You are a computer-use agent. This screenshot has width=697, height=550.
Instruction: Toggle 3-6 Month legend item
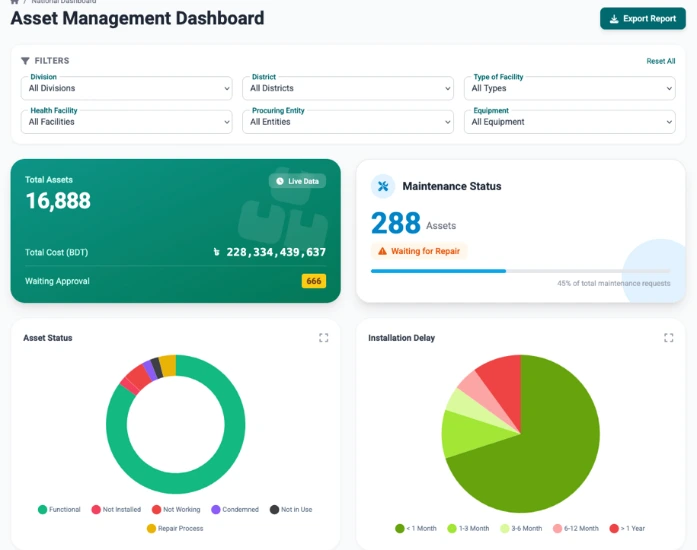point(521,529)
